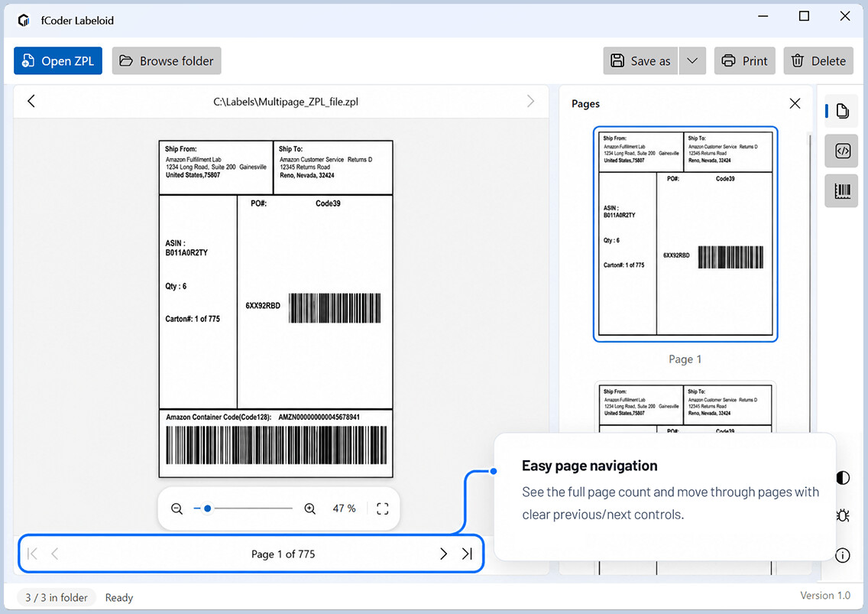Go to previous file in folder
Image resolution: width=868 pixels, height=614 pixels.
(x=31, y=102)
